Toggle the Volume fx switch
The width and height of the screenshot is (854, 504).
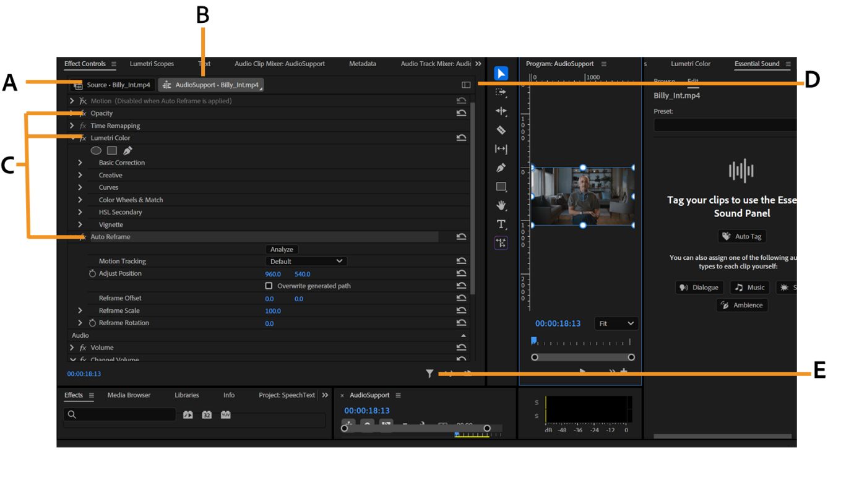(x=83, y=348)
